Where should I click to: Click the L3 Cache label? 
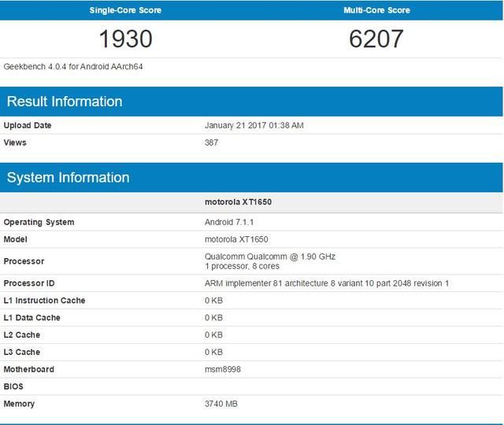[x=21, y=352]
